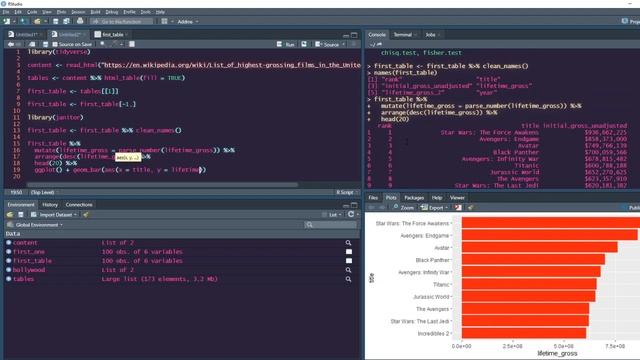The width and height of the screenshot is (640, 360).
Task: Switch to the History tab
Action: (50, 205)
